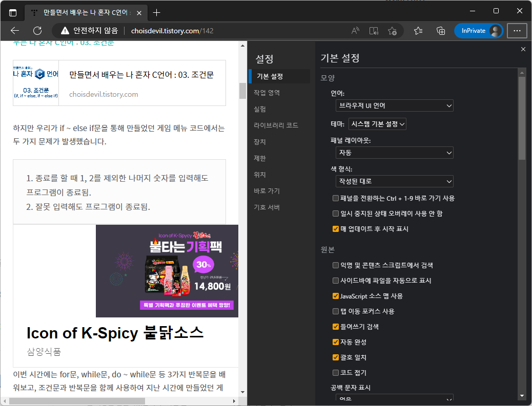
Task: Open Immersive Reader icon in address bar
Action: (x=374, y=31)
